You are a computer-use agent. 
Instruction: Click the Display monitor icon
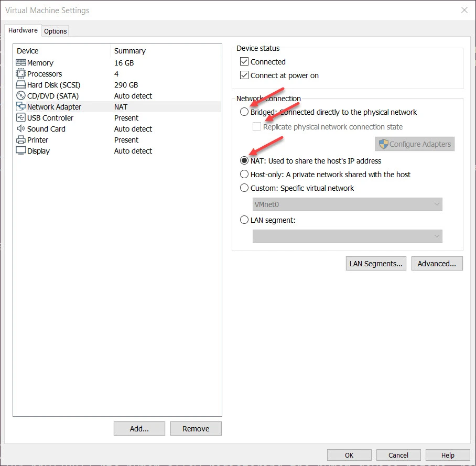(x=21, y=151)
